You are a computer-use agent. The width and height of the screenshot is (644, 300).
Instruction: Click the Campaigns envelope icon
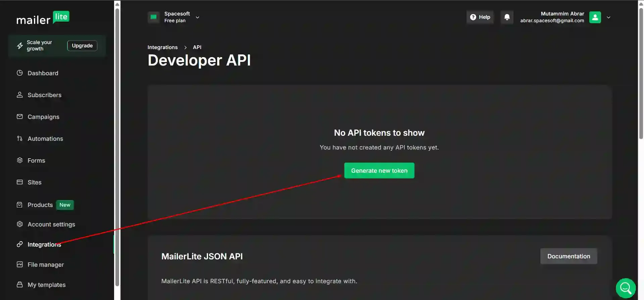(x=20, y=117)
